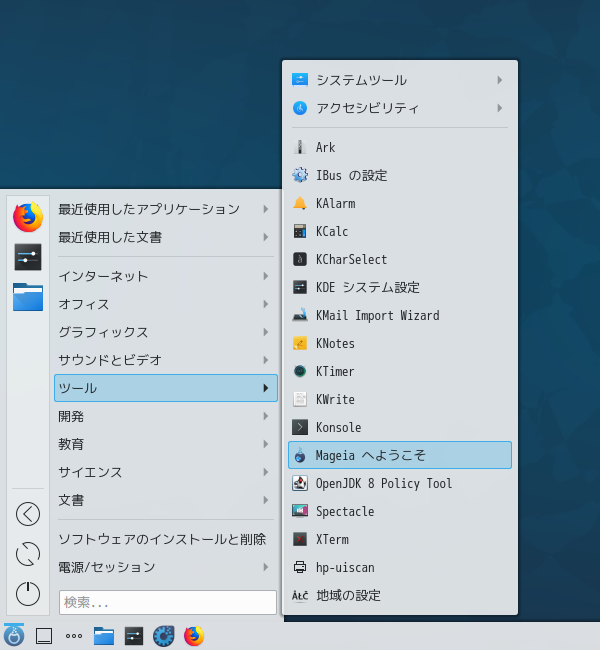600x650 pixels.
Task: Expand the サウンドとビデオ submenu arrow
Action: [266, 360]
